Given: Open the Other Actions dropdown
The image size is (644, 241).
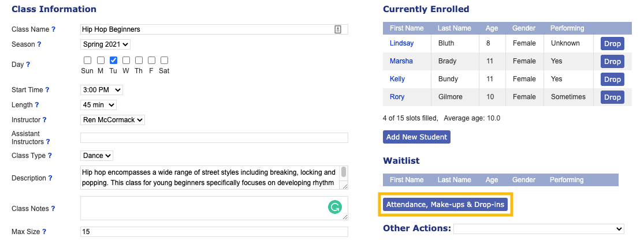Looking at the screenshot, I should [538, 229].
